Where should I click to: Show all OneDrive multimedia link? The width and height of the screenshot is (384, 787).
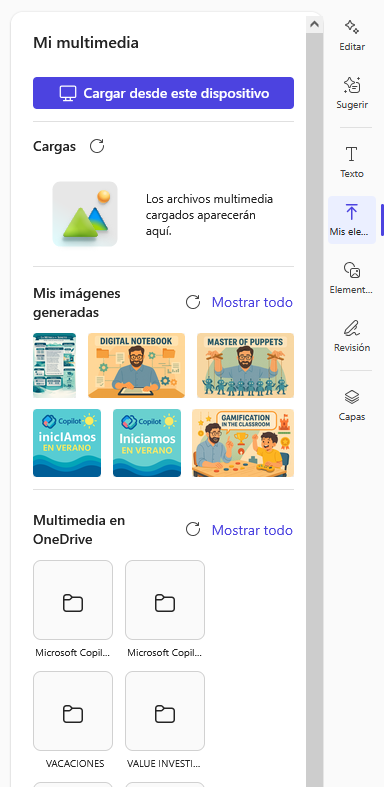pyautogui.click(x=252, y=530)
